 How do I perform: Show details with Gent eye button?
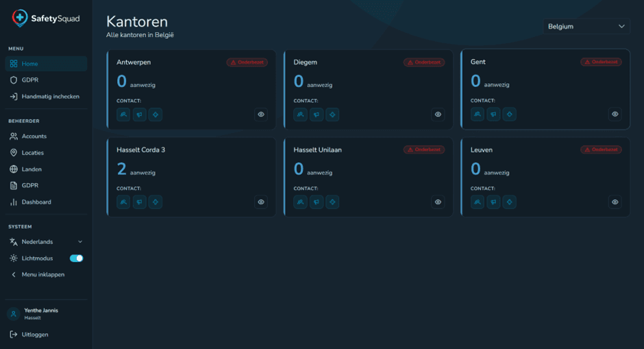point(615,115)
